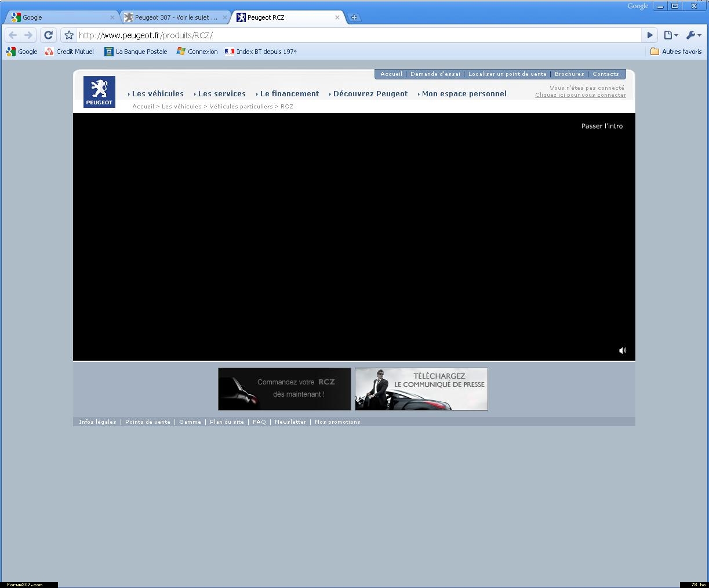Open the page menu dropdown

671,35
